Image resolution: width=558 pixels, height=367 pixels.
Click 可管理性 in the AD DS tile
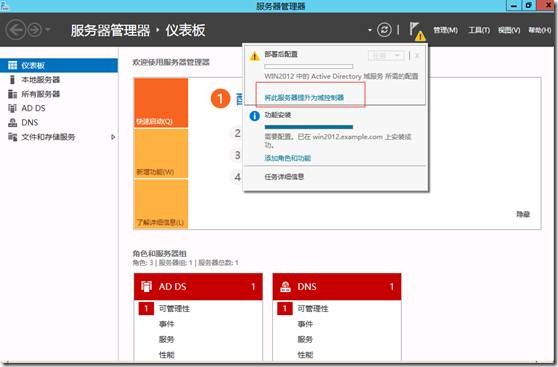click(174, 309)
